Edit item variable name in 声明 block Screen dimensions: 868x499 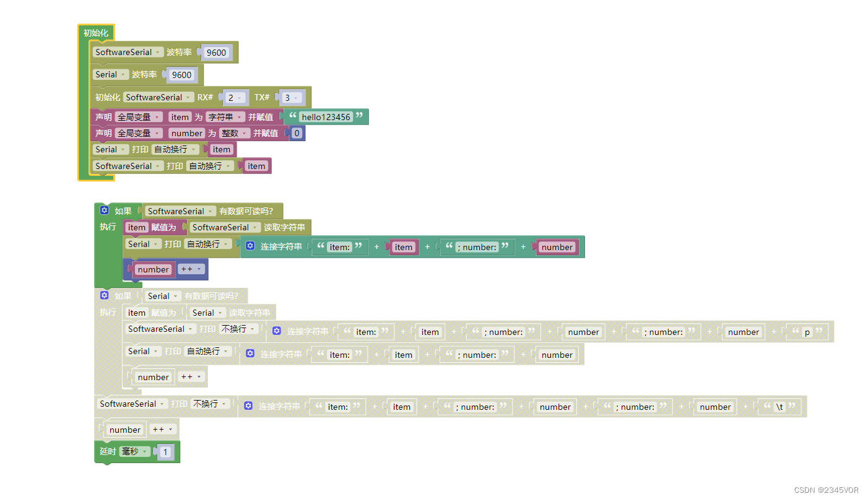pos(180,116)
